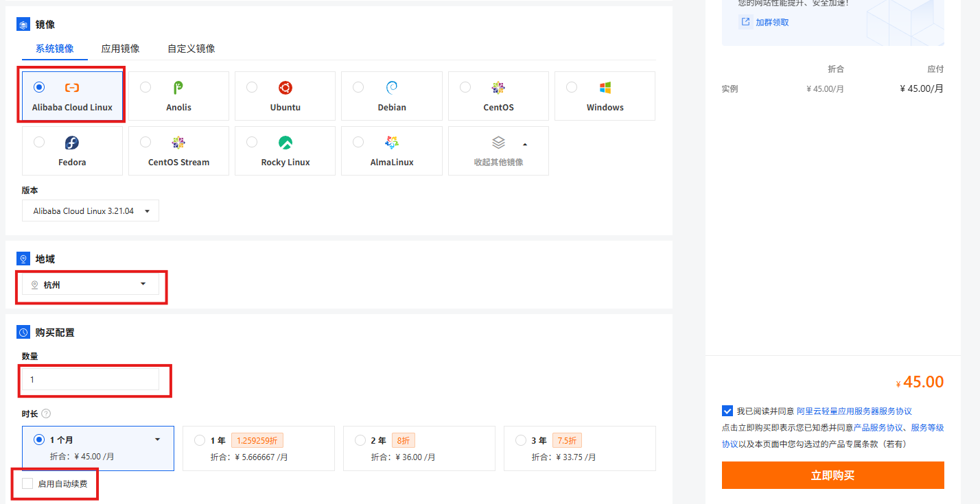980x504 pixels.
Task: Click the CentOS logo in the CentOS card
Action: click(x=498, y=88)
